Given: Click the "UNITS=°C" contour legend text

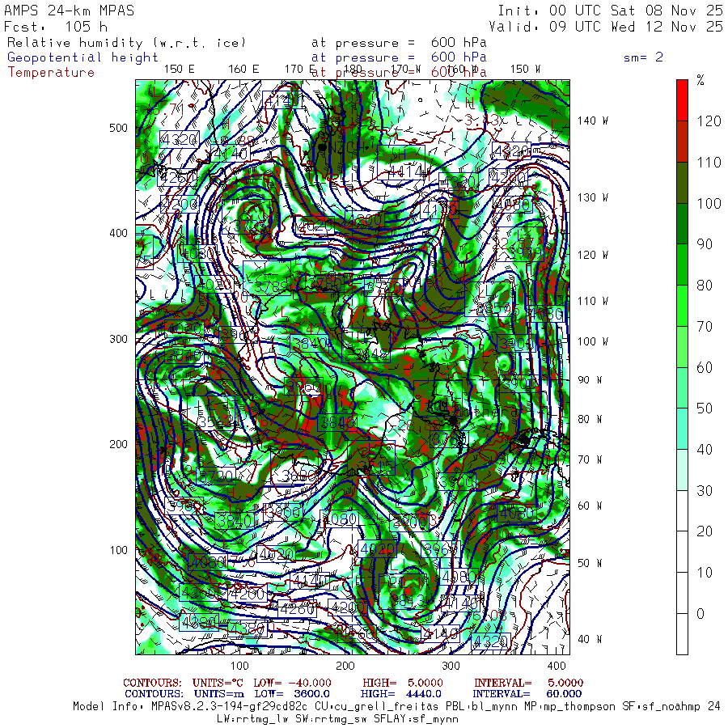Looking at the screenshot, I should pyautogui.click(x=218, y=683).
